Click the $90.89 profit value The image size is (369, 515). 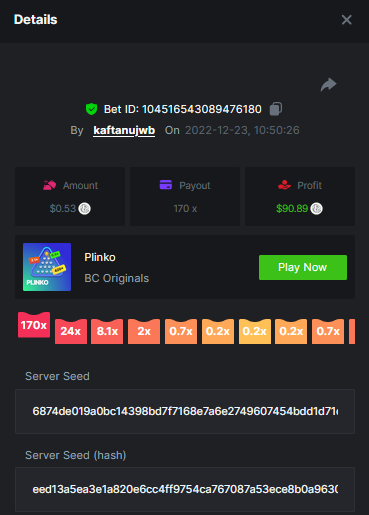(292, 209)
